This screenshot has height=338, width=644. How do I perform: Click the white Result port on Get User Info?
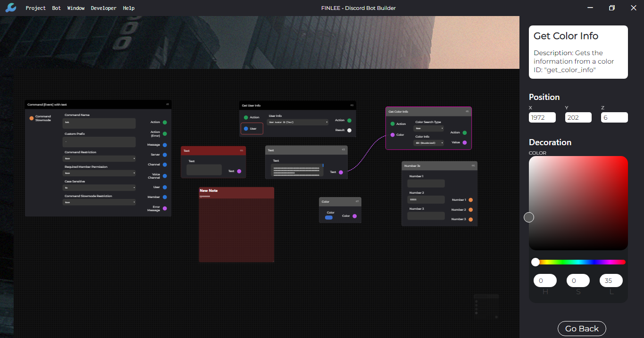pyautogui.click(x=349, y=130)
